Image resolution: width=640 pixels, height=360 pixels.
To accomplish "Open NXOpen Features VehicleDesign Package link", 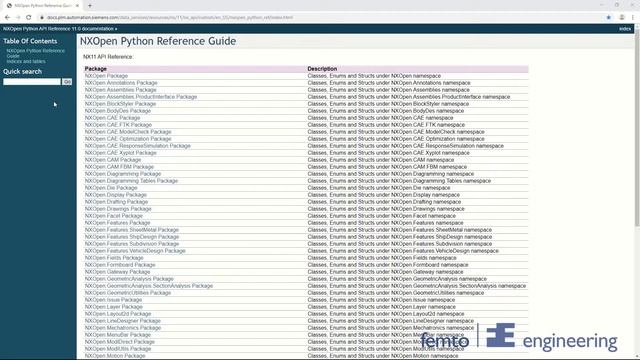I will click(x=135, y=251).
